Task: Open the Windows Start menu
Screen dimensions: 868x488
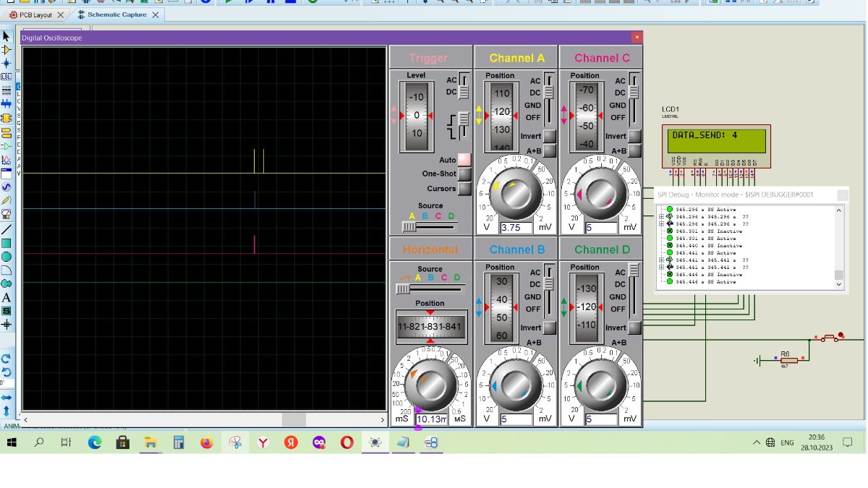Action: pos(12,442)
